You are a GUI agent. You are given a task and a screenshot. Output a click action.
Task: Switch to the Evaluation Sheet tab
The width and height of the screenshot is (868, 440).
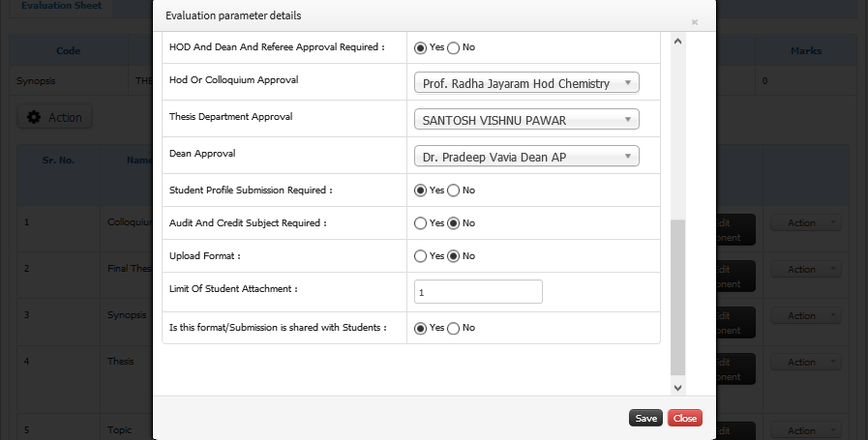click(x=61, y=6)
